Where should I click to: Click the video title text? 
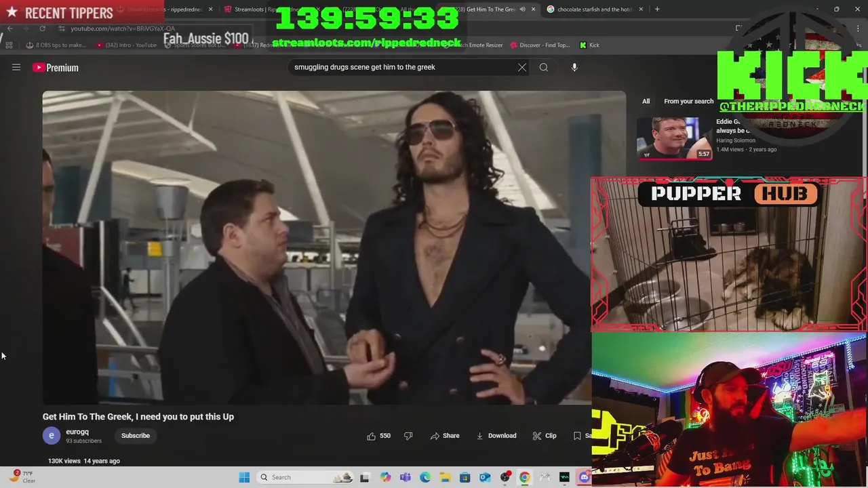click(138, 417)
